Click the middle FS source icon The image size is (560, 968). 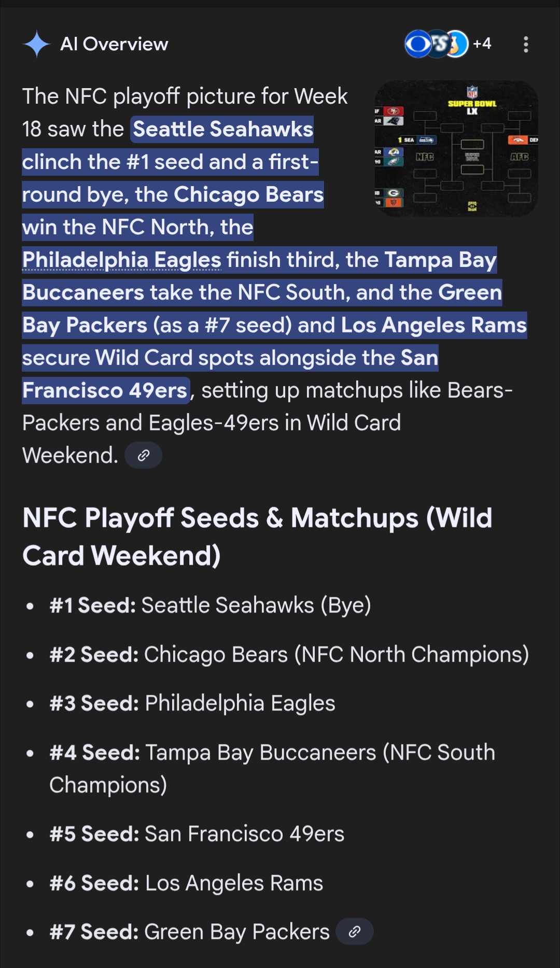[438, 44]
